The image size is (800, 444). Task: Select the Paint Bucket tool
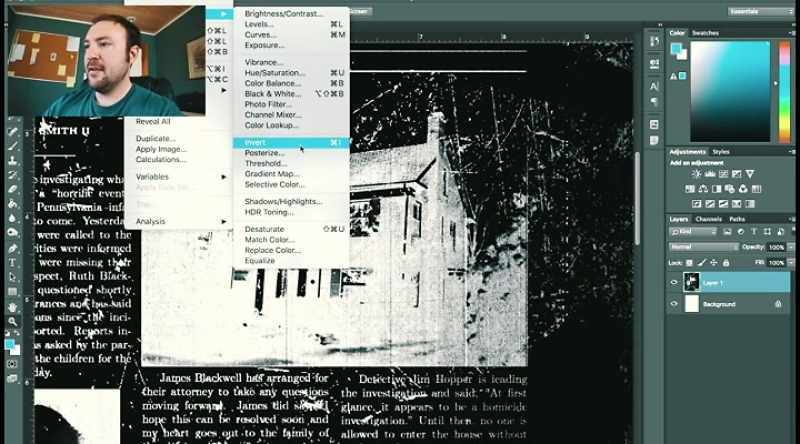(x=12, y=204)
